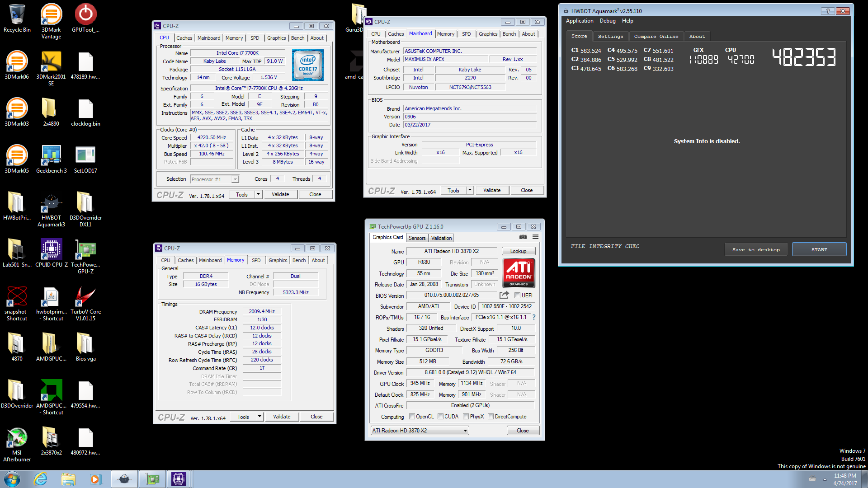Open the 2x4890 folder
The width and height of the screenshot is (868, 488).
tap(51, 112)
